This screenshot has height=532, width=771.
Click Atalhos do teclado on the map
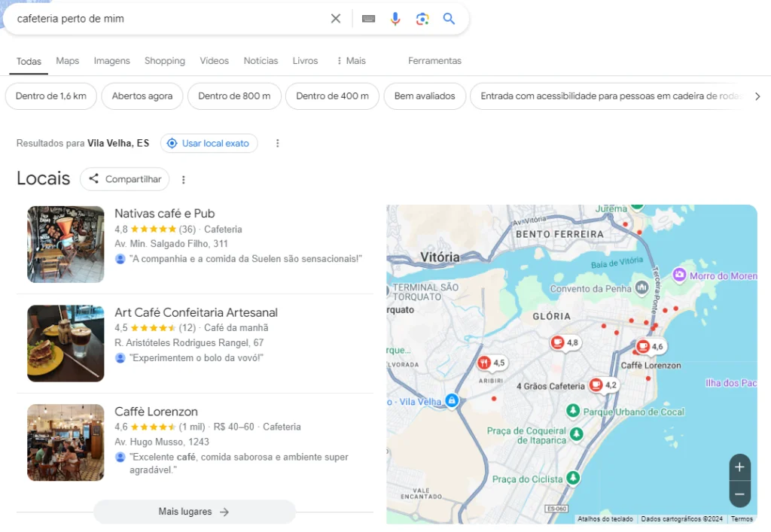605,518
